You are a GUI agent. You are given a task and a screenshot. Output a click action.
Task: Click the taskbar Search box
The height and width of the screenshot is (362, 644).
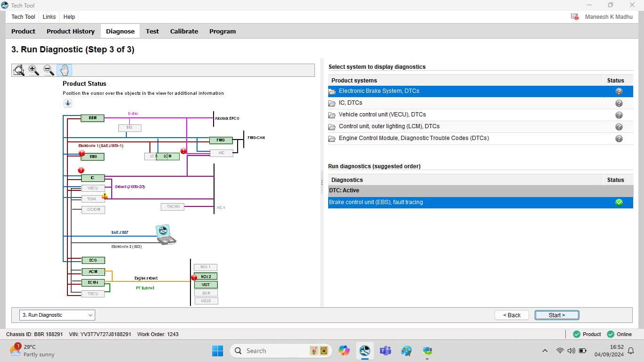[282, 351]
